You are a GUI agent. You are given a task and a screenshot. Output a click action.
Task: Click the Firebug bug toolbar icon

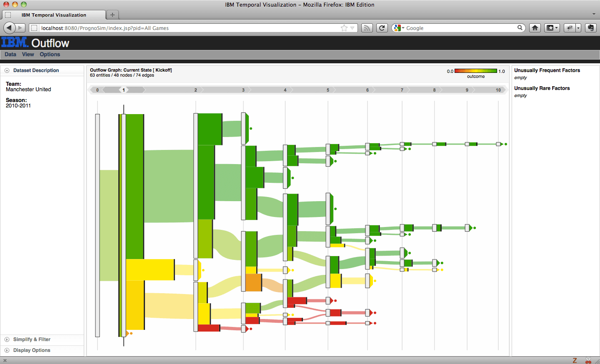[x=570, y=28]
